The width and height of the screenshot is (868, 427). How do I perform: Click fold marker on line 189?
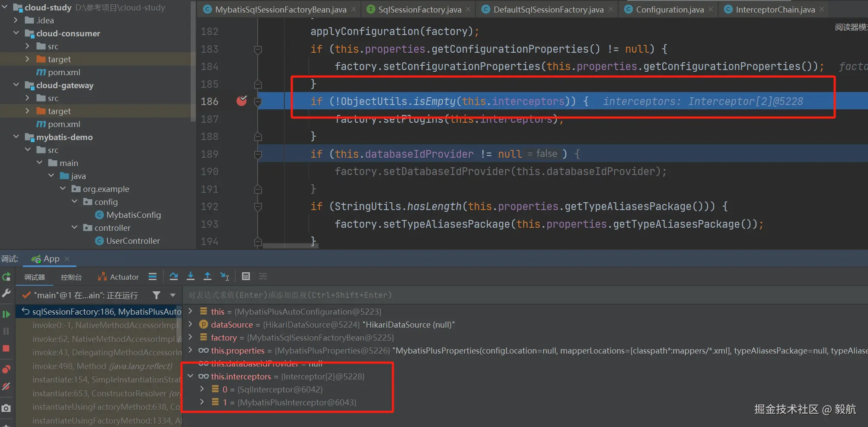(258, 155)
